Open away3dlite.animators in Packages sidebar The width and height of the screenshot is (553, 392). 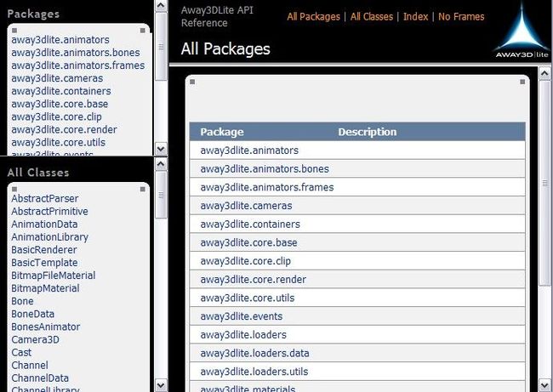(60, 40)
